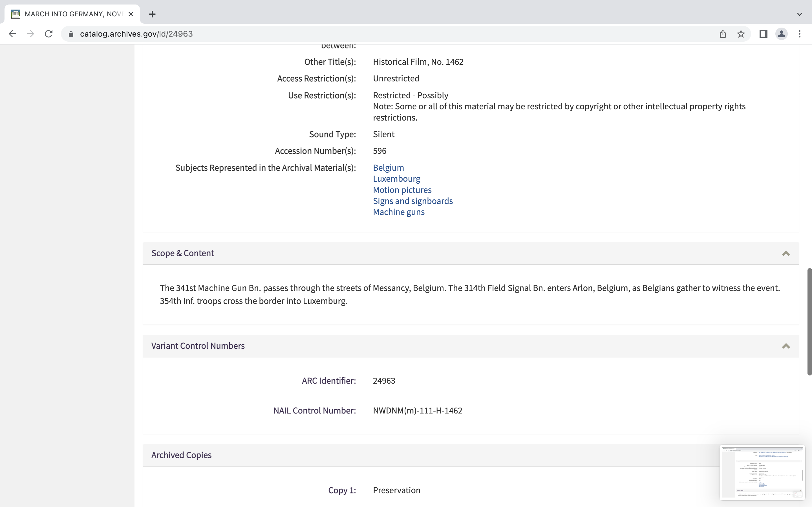The image size is (812, 507).
Task: Open the browser side panel
Action: 763,34
